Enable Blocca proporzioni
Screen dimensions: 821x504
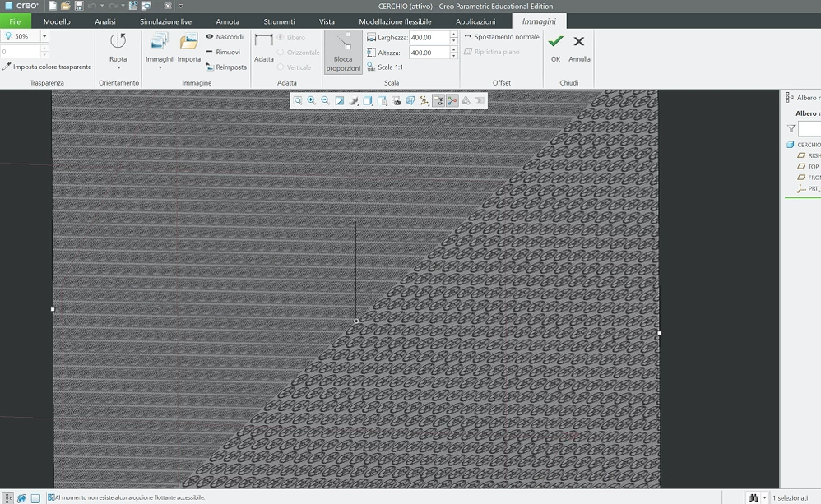pos(342,51)
